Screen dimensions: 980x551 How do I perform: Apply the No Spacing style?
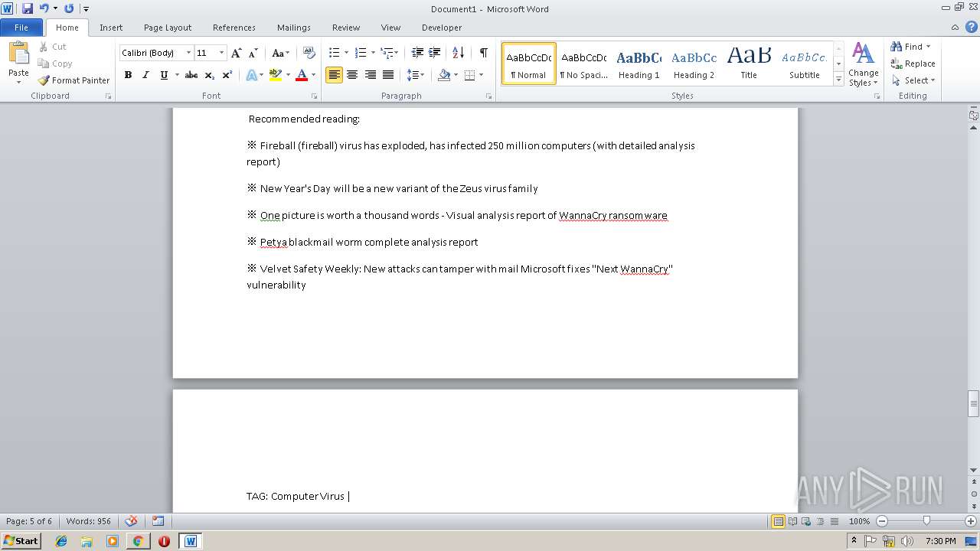583,64
